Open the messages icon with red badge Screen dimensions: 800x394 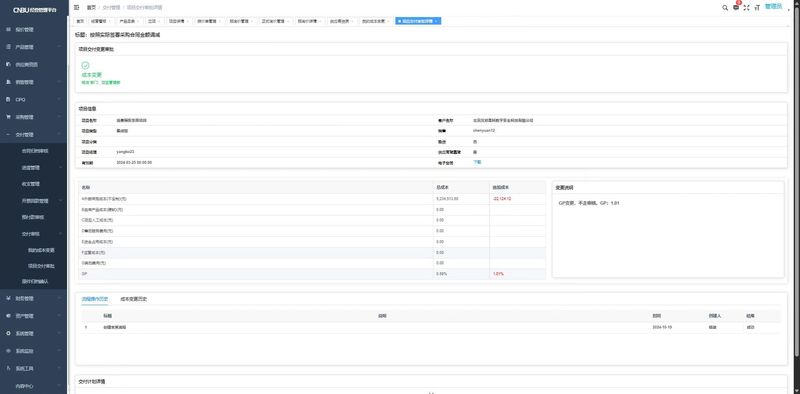click(736, 7)
